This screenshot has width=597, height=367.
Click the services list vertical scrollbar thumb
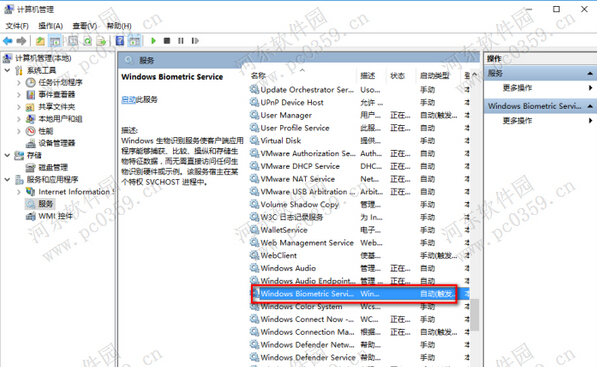point(474,314)
